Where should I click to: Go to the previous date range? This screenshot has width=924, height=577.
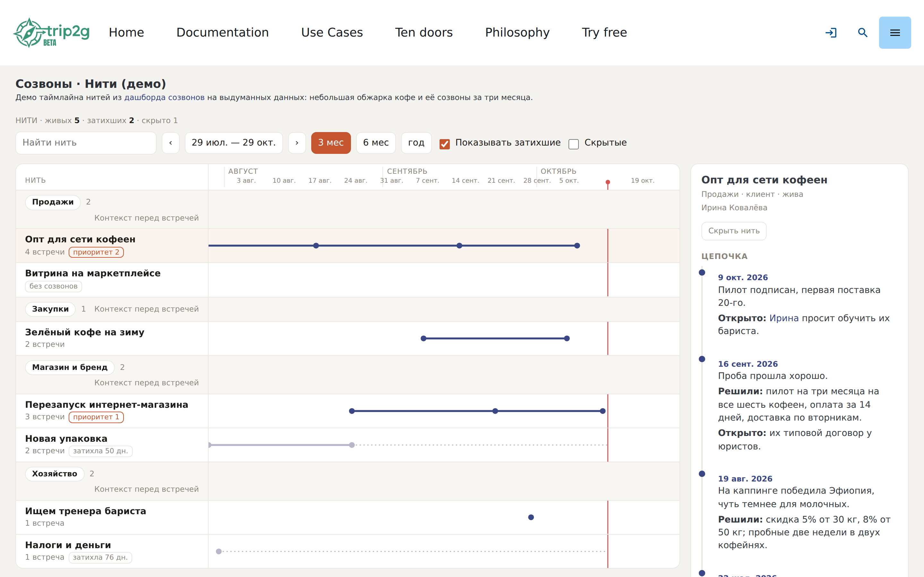[171, 143]
